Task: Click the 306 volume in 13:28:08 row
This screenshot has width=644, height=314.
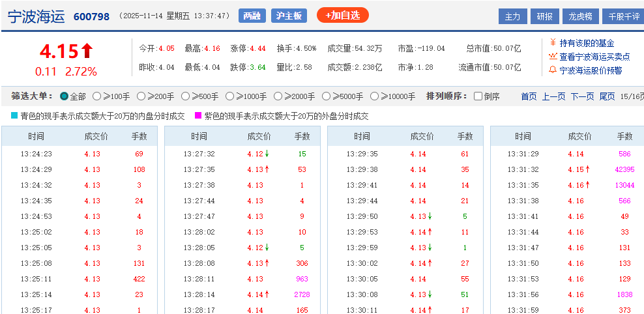Action: (302, 263)
